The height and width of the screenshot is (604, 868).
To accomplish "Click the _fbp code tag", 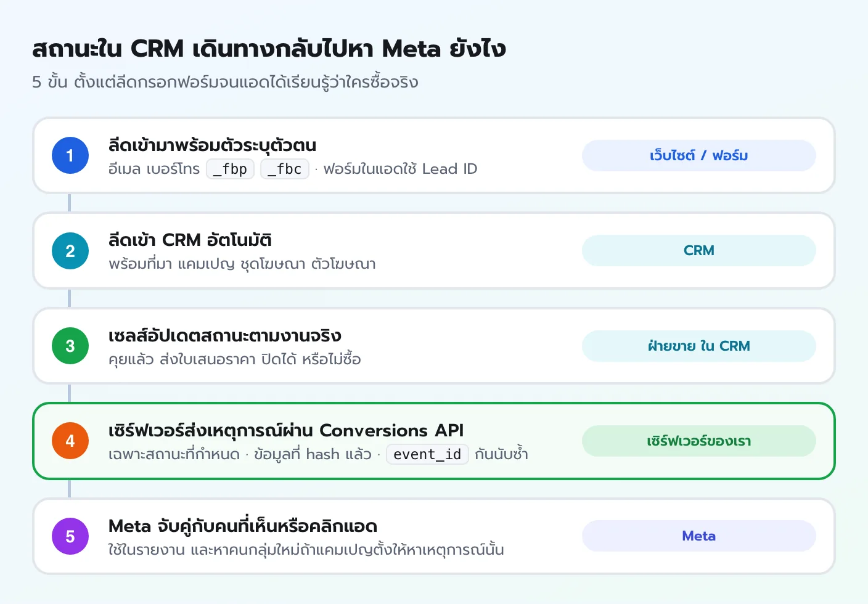I will click(230, 169).
